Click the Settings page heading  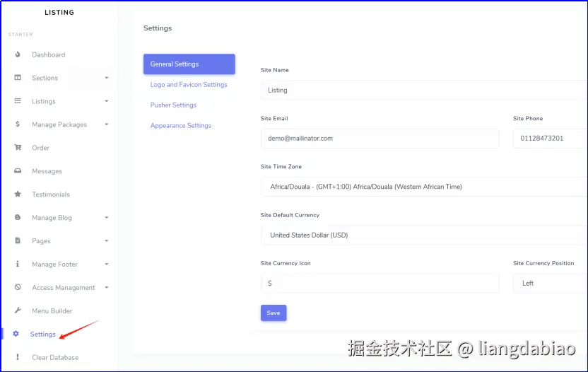tap(158, 28)
